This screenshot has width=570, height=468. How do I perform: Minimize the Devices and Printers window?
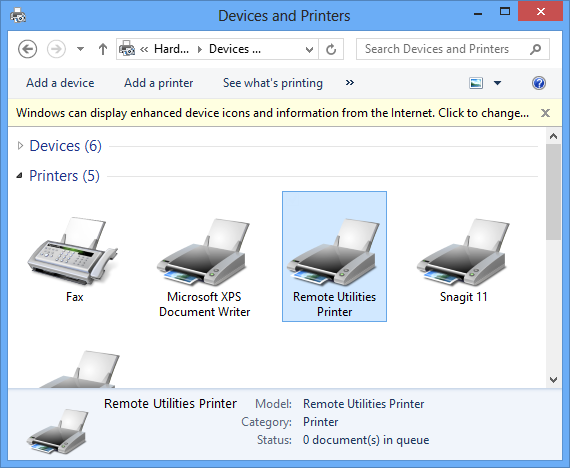[x=478, y=13]
